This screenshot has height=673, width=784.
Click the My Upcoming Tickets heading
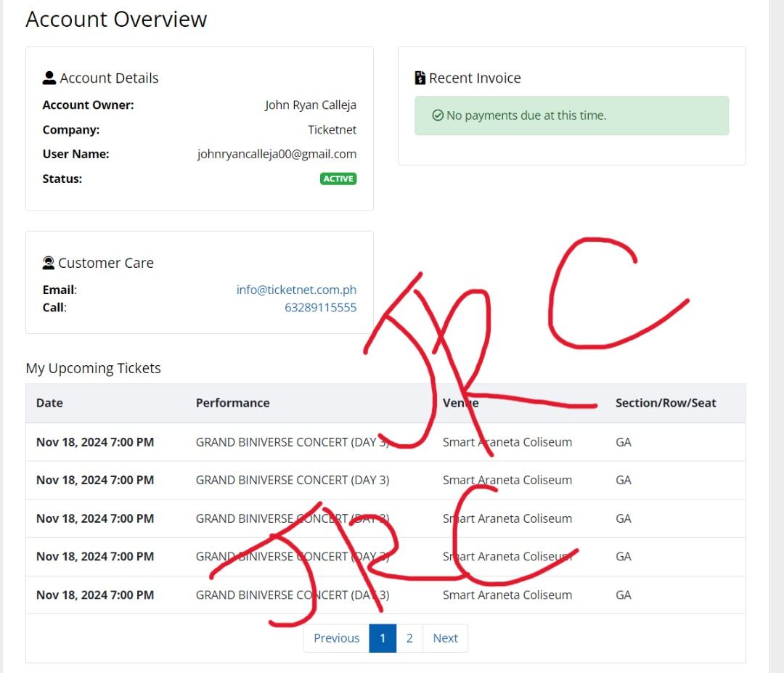click(93, 368)
